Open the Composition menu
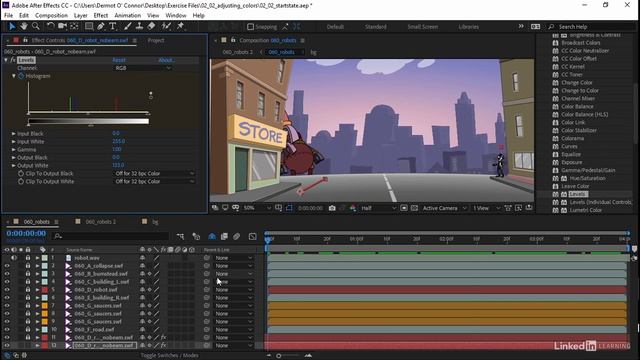This screenshot has height=360, width=640. tap(51, 16)
